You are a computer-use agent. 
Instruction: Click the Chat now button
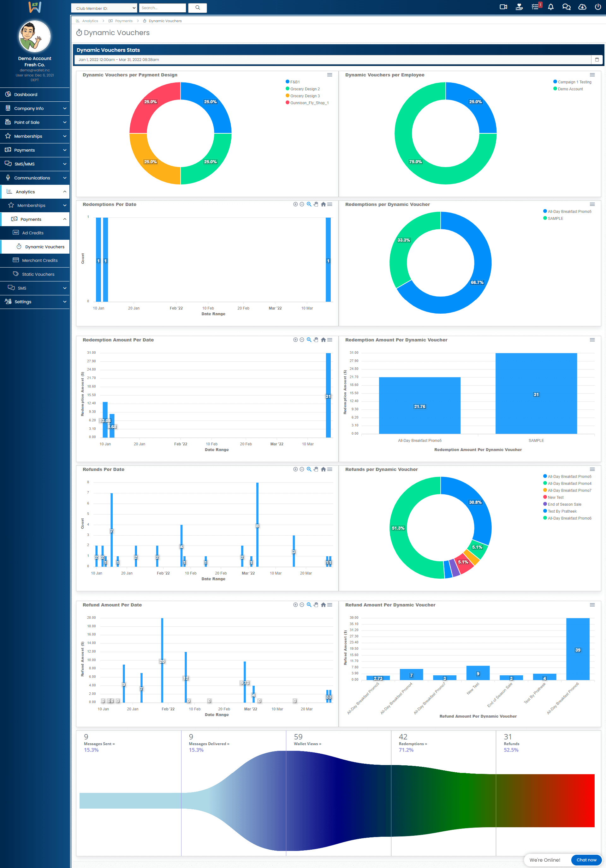tap(586, 860)
